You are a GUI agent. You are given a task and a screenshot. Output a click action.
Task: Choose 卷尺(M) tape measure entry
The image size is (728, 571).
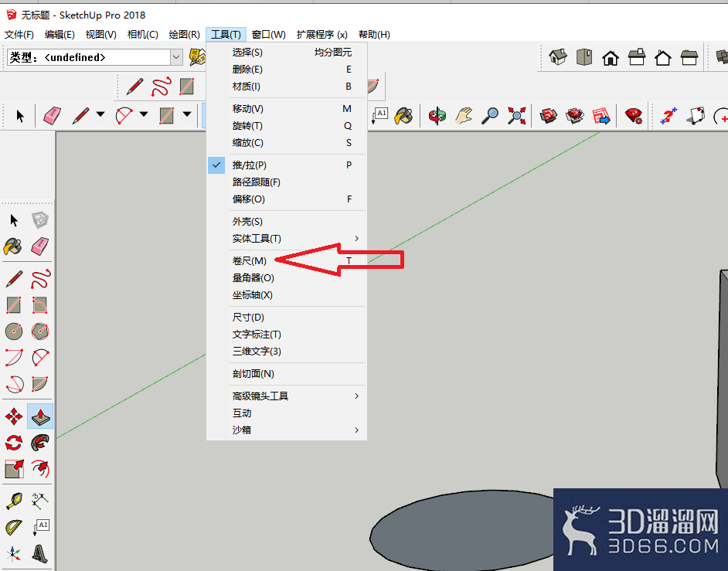click(x=287, y=261)
